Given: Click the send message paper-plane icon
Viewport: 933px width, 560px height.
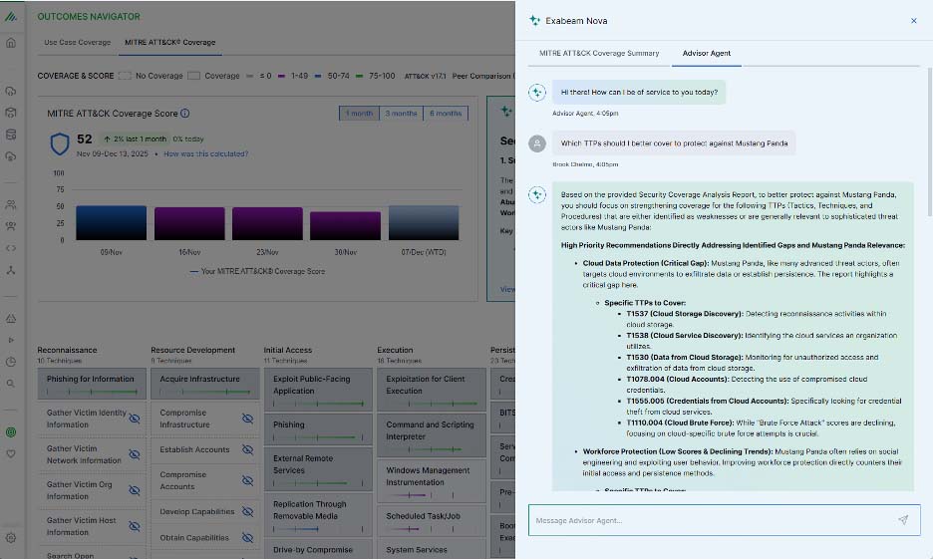Looking at the screenshot, I should 903,519.
